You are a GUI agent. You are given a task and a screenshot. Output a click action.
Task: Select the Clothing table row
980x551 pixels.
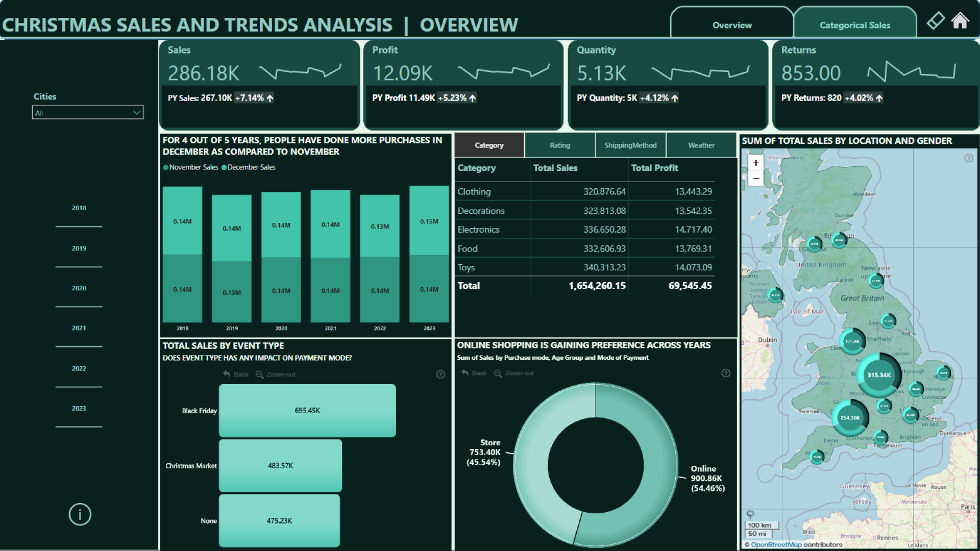(585, 192)
